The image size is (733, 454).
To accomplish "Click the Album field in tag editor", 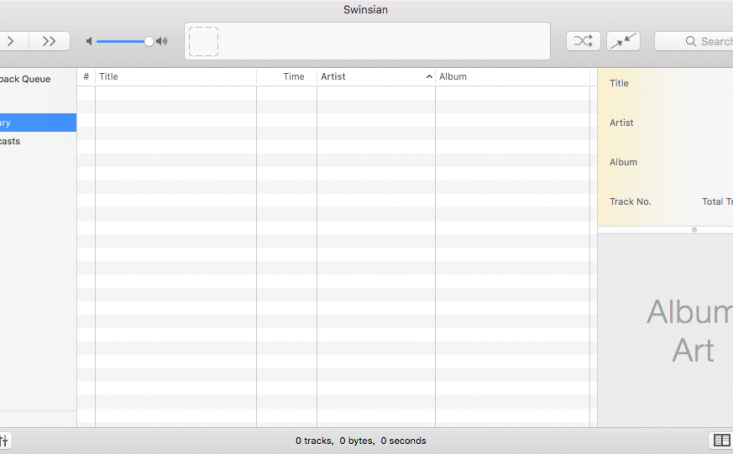I will (x=623, y=162).
